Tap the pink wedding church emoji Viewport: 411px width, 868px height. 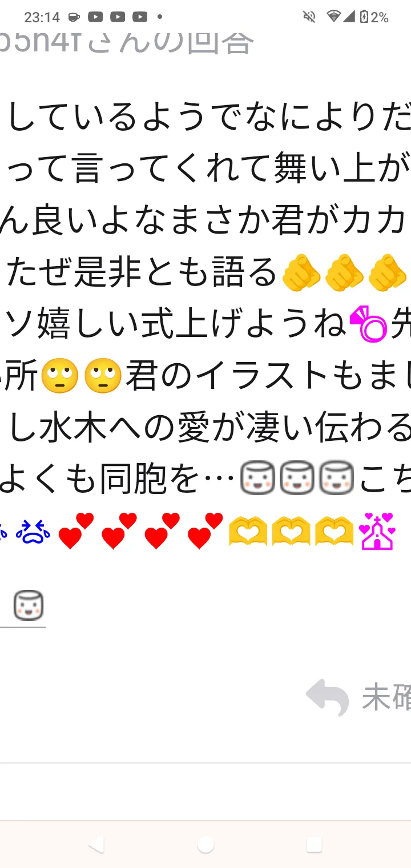click(377, 531)
